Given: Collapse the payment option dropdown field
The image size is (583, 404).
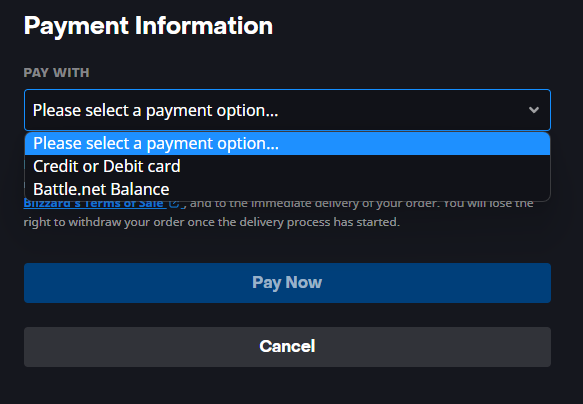Looking at the screenshot, I should coord(287,110).
